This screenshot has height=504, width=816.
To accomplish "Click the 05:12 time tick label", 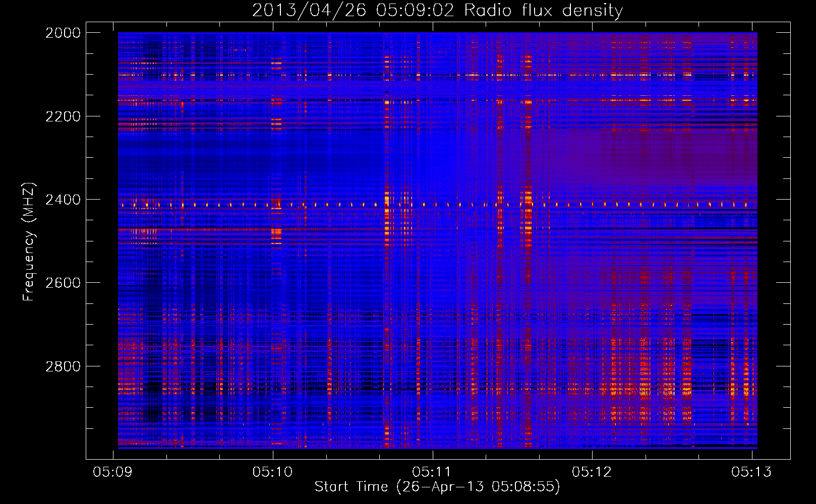I will 592,472.
